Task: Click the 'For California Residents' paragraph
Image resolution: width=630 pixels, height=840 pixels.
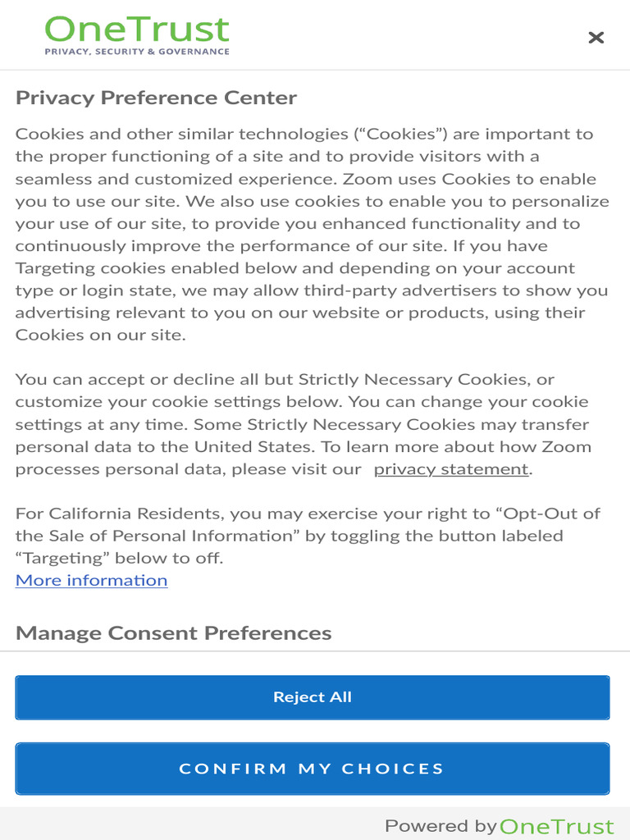Action: pos(308,536)
